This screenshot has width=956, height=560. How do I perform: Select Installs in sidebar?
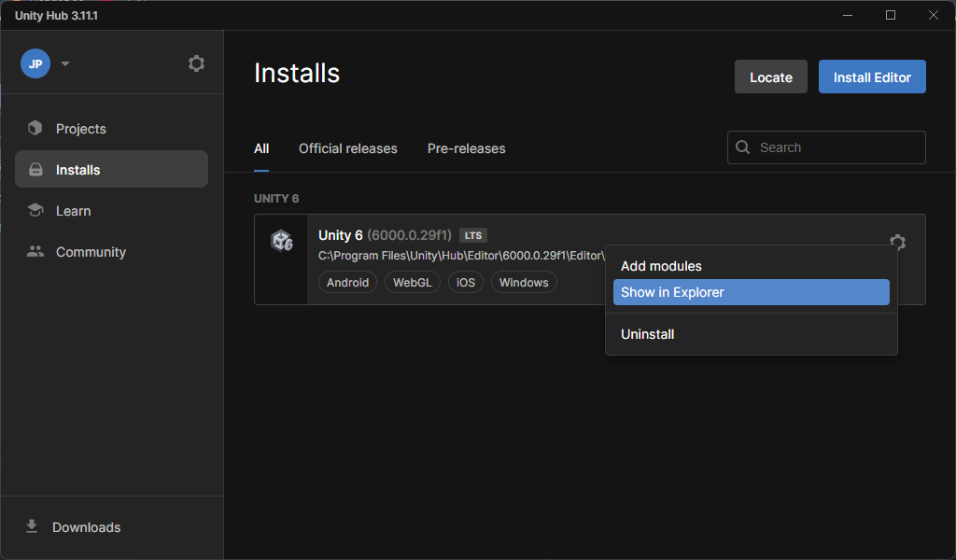click(x=112, y=170)
